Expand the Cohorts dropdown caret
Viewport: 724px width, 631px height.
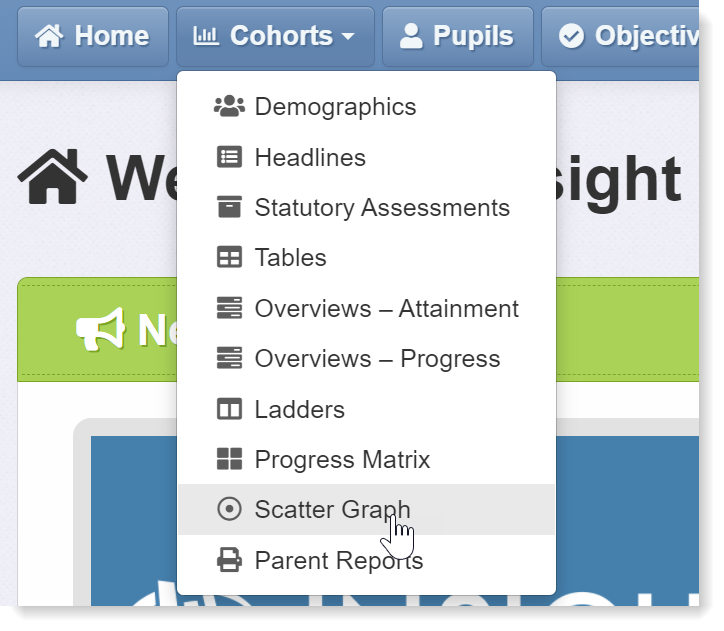(348, 36)
